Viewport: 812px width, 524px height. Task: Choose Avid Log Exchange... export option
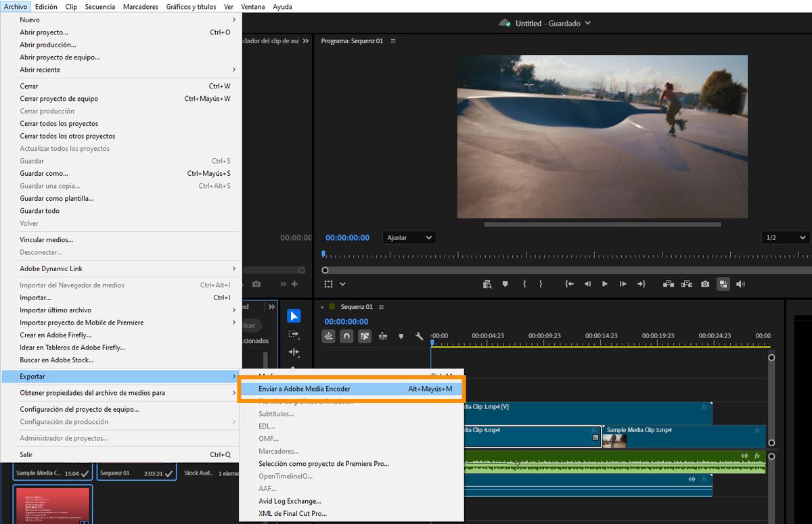click(351, 501)
